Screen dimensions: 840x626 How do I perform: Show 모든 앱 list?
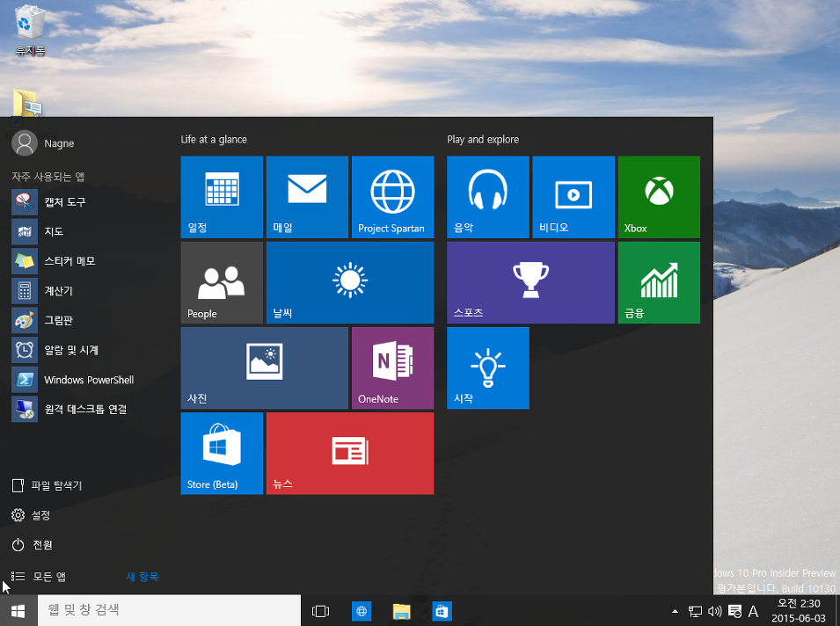pyautogui.click(x=39, y=577)
